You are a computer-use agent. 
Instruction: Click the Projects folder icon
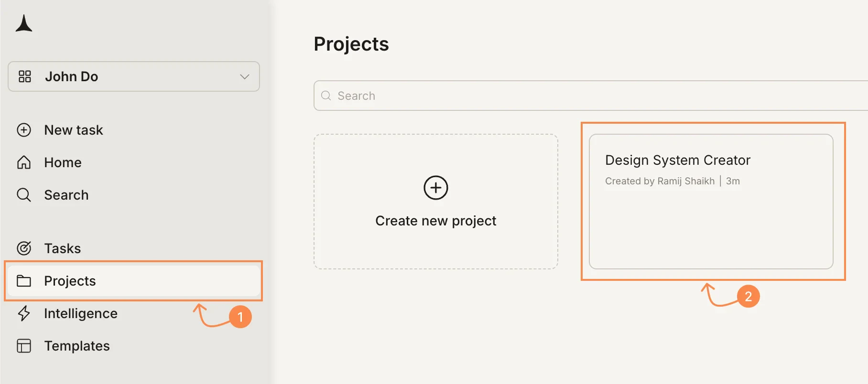tap(24, 281)
